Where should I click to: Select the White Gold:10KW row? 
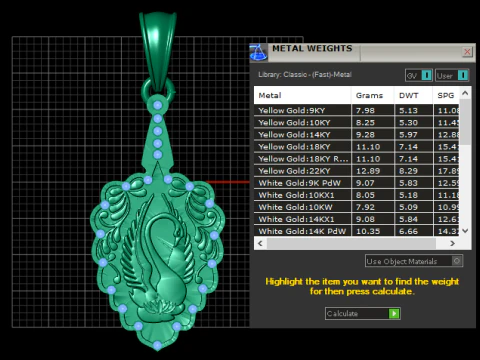pos(357,207)
